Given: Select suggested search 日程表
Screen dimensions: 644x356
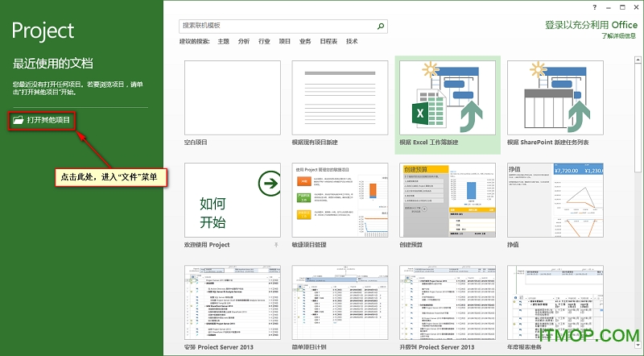Looking at the screenshot, I should (328, 41).
